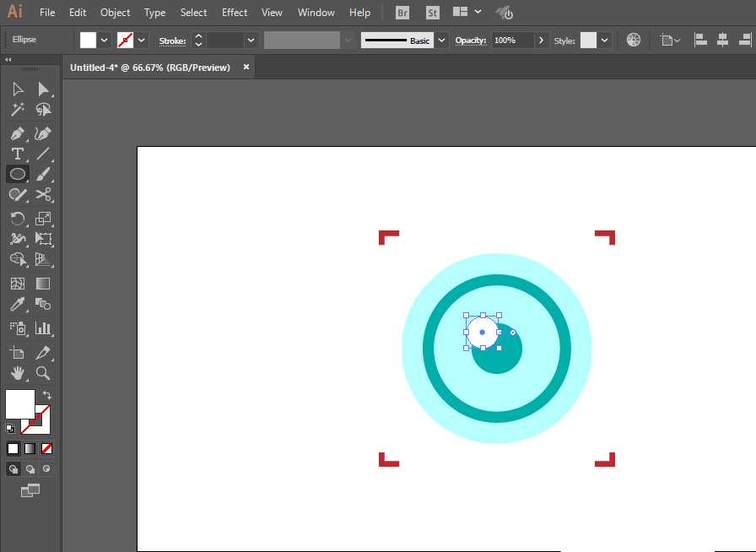Activate the Rotate tool
Screen dimensions: 756x552
17,218
